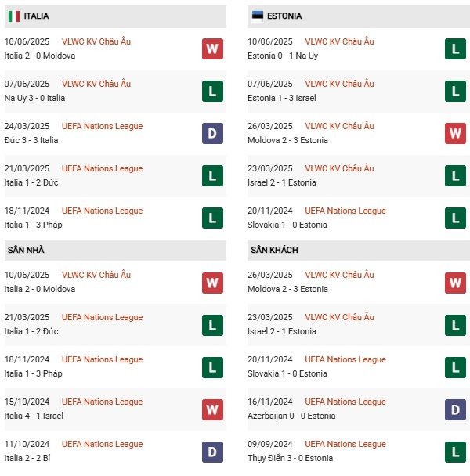Image resolution: width=470 pixels, height=476 pixels.
Task: Open the Estonia 1-3 Israel match result
Action: click(x=283, y=98)
